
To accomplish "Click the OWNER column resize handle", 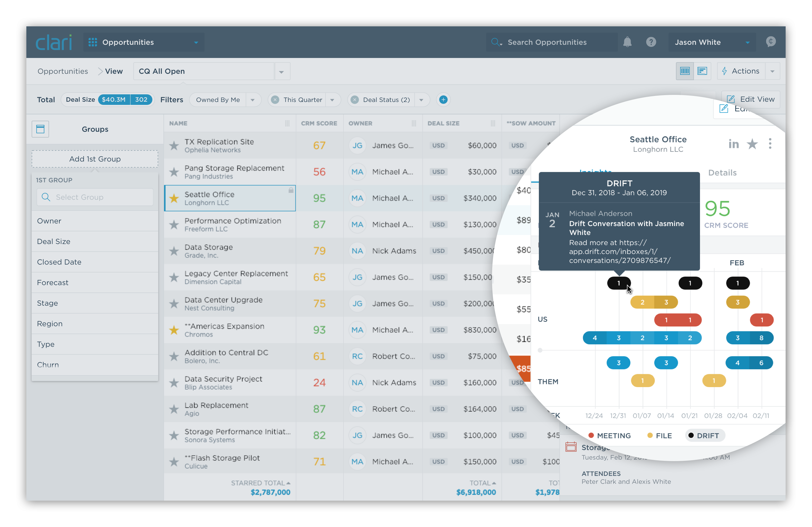I will [414, 124].
